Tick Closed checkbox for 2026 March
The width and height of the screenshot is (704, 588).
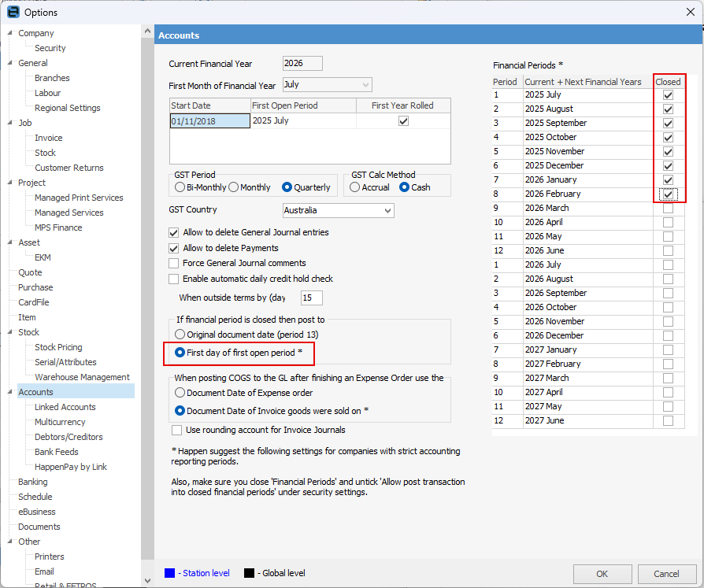click(668, 208)
